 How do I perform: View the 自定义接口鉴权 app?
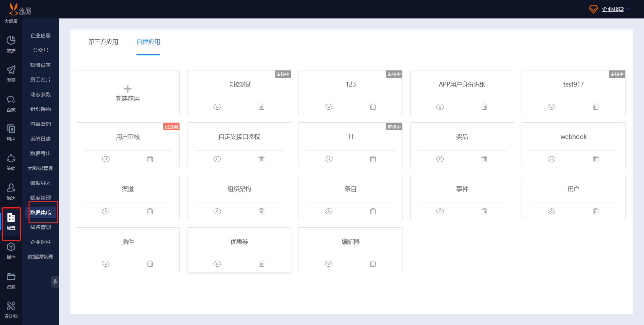[217, 159]
